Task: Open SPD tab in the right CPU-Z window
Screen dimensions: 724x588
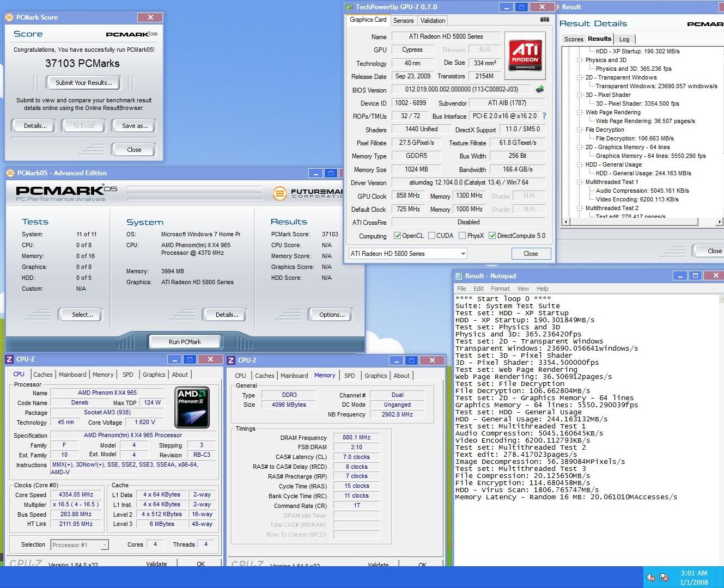Action: pyautogui.click(x=350, y=376)
